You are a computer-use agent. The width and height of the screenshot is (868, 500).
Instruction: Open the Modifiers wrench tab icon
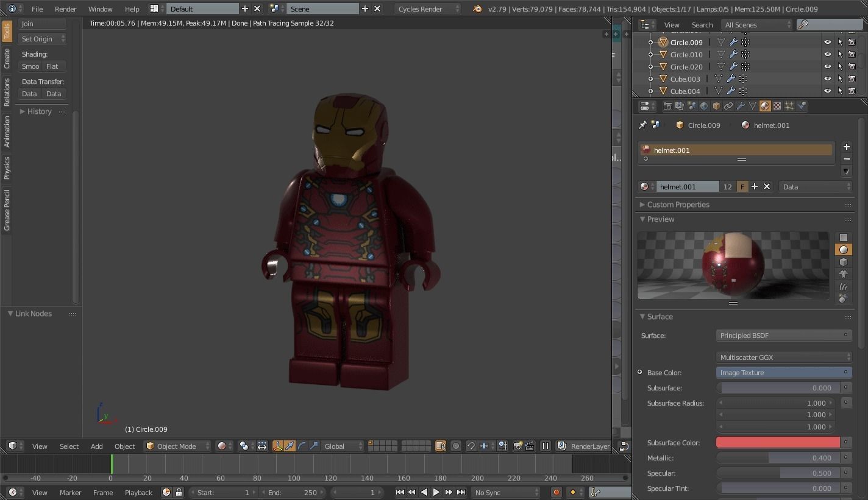point(740,106)
